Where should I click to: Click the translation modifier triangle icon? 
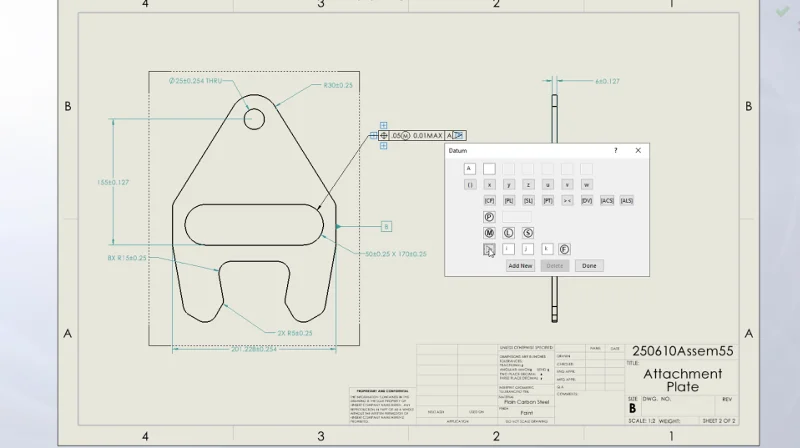489,249
